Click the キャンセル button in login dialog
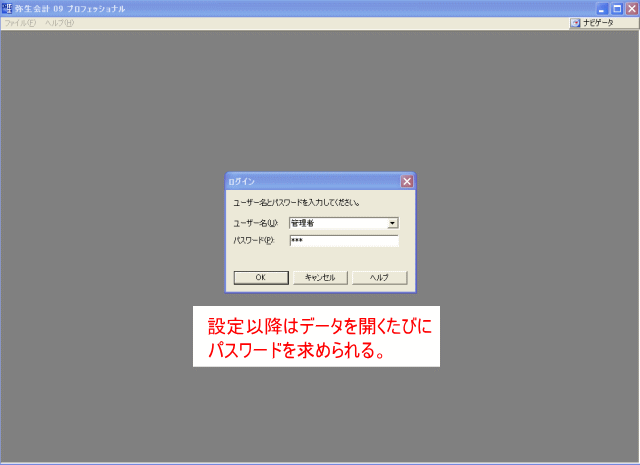640x465 pixels. point(320,278)
